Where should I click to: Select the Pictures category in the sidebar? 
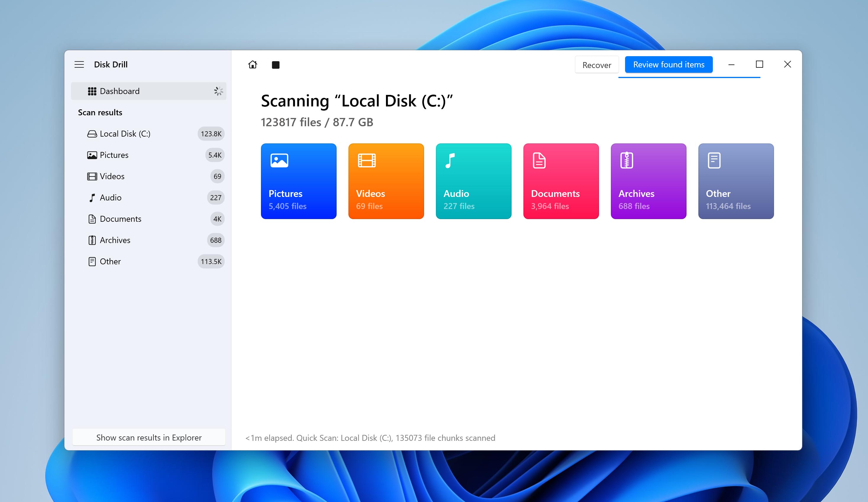pyautogui.click(x=114, y=155)
